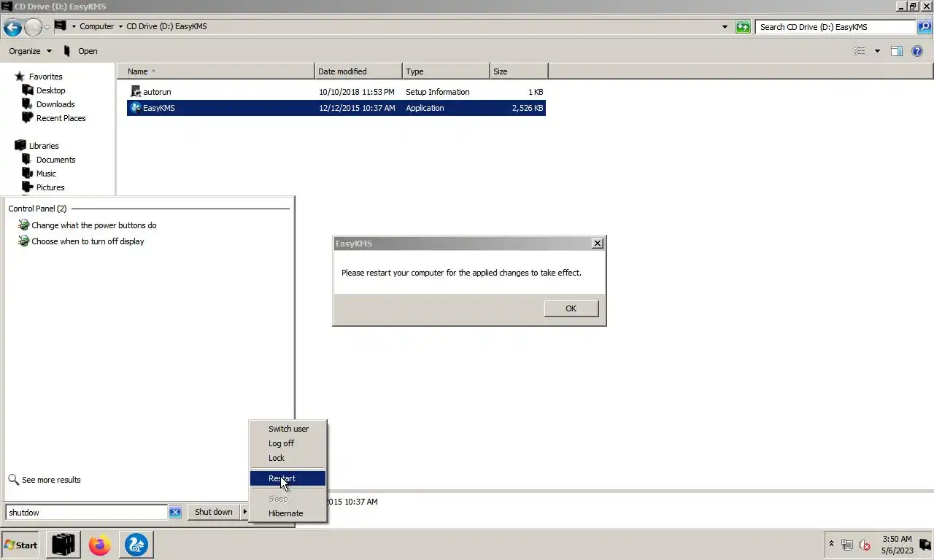This screenshot has width=934, height=560.
Task: Click the Change your view icon
Action: [x=860, y=51]
